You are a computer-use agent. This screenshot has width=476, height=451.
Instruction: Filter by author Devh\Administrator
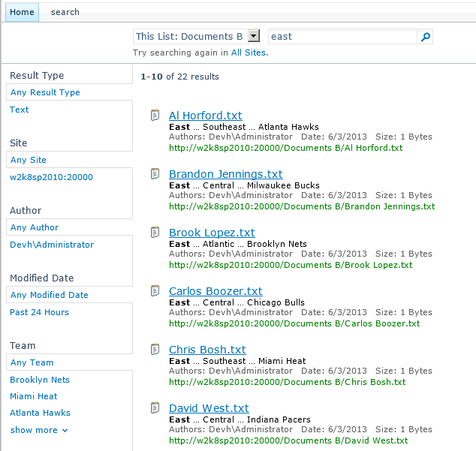coord(52,245)
